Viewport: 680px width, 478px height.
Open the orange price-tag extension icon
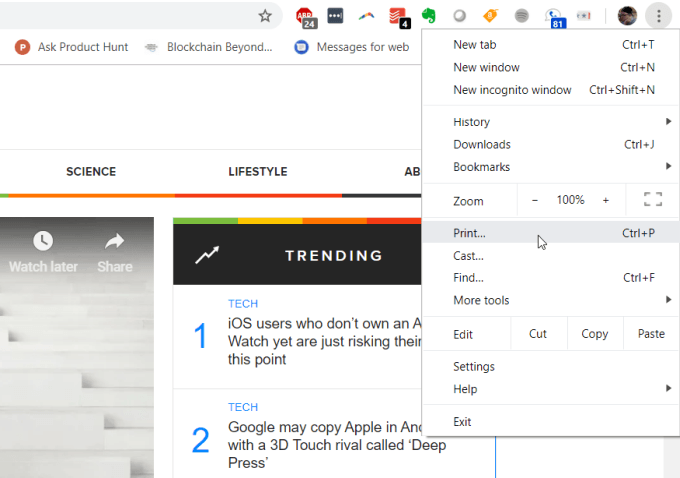[x=490, y=16]
